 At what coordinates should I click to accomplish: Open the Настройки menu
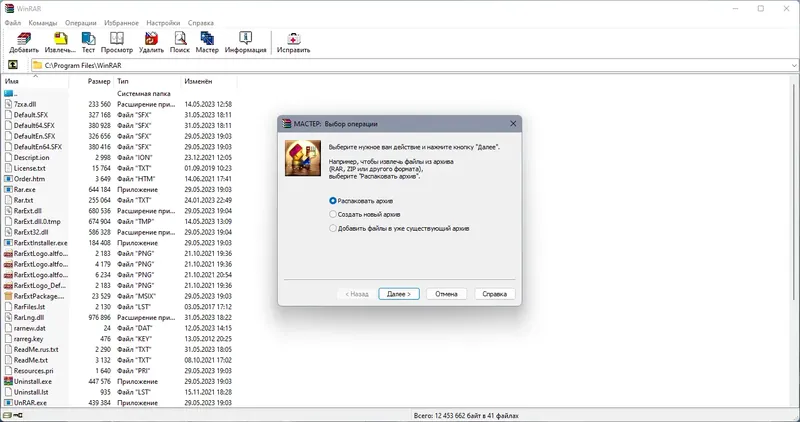point(163,23)
